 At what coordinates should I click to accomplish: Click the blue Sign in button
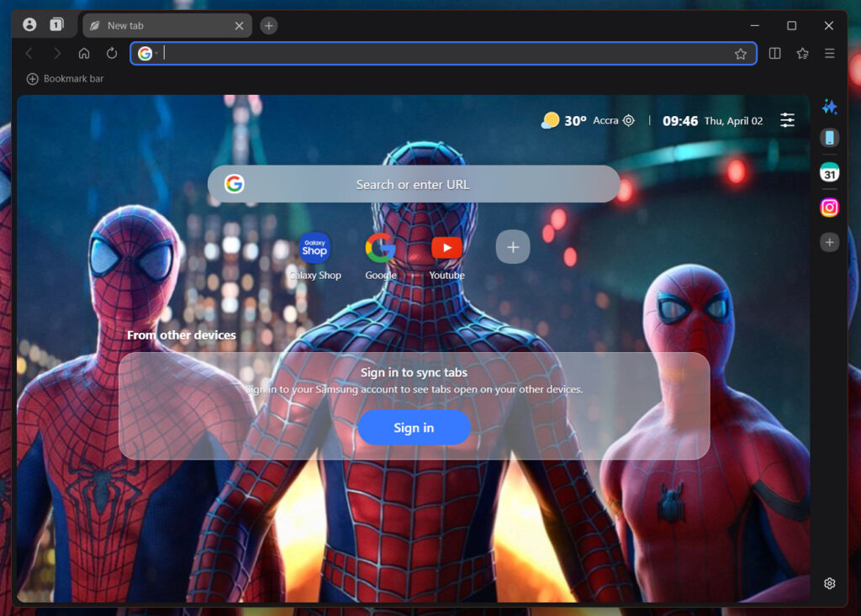click(414, 428)
